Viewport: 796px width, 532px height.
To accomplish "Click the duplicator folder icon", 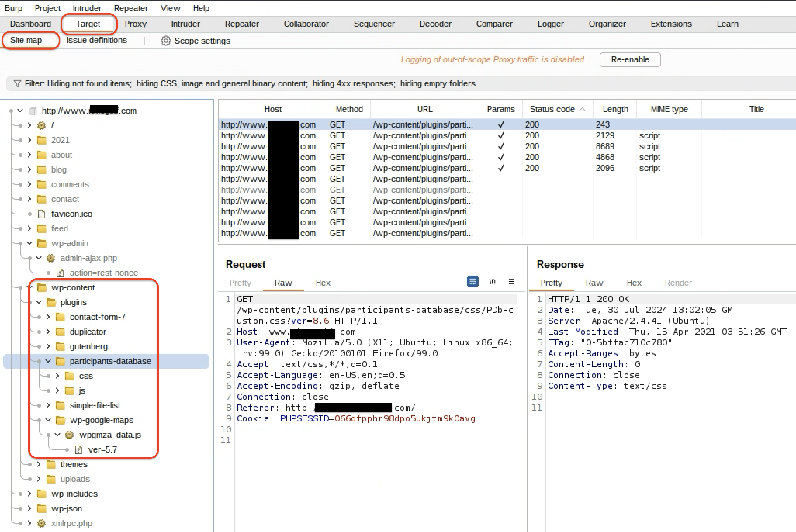I will coord(60,332).
